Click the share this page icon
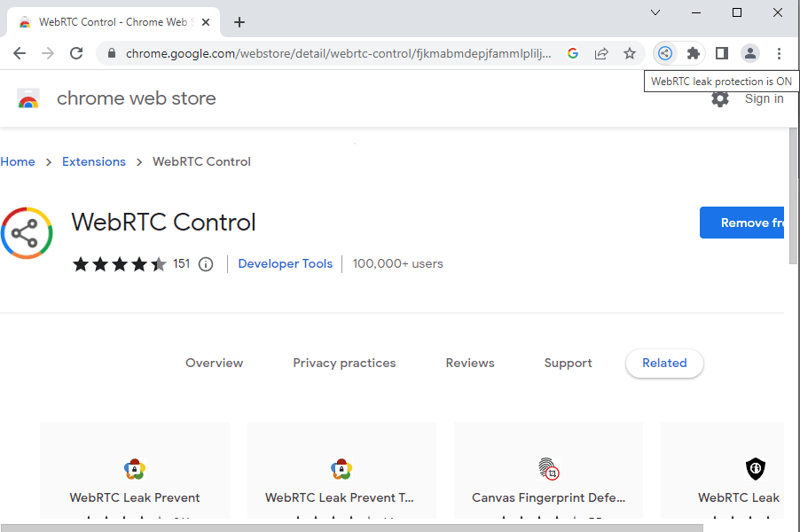 click(x=601, y=53)
